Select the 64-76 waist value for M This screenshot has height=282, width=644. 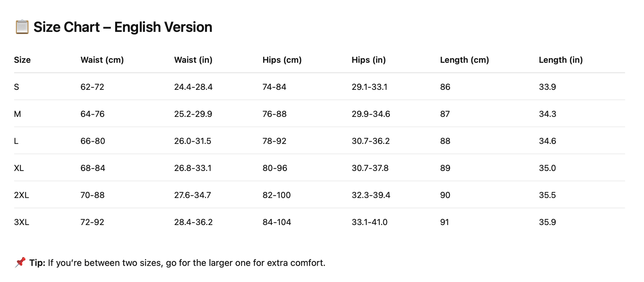(92, 114)
